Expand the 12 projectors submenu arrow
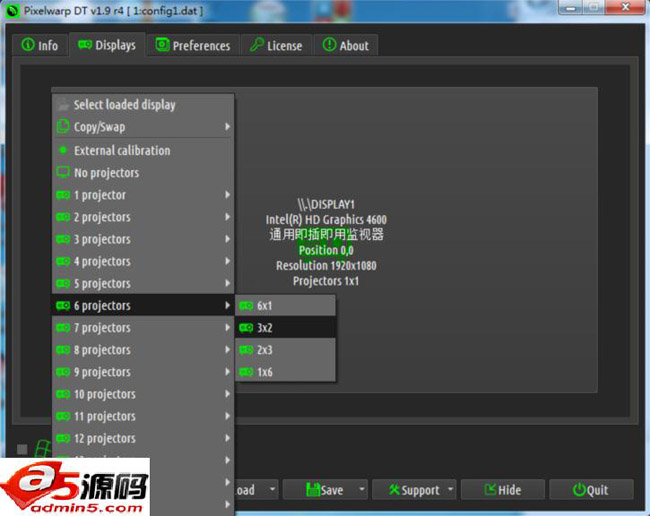The height and width of the screenshot is (516, 650). coord(227,438)
